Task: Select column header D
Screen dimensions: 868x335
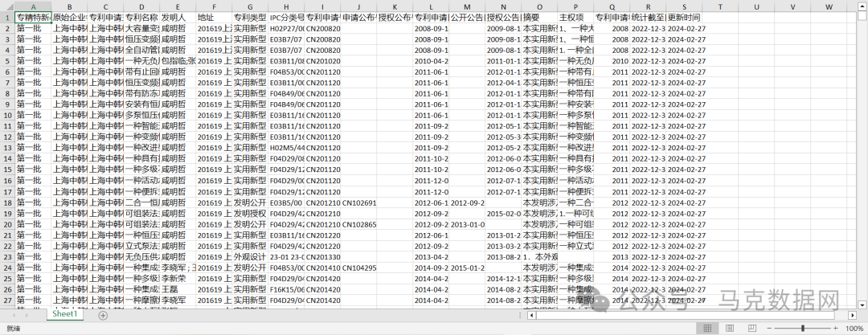Action: [141, 6]
